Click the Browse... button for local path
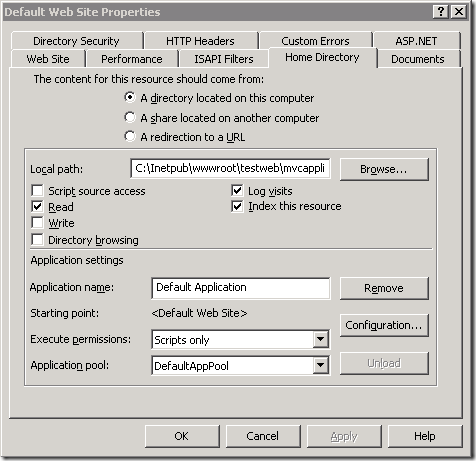This screenshot has width=476, height=461. point(384,169)
